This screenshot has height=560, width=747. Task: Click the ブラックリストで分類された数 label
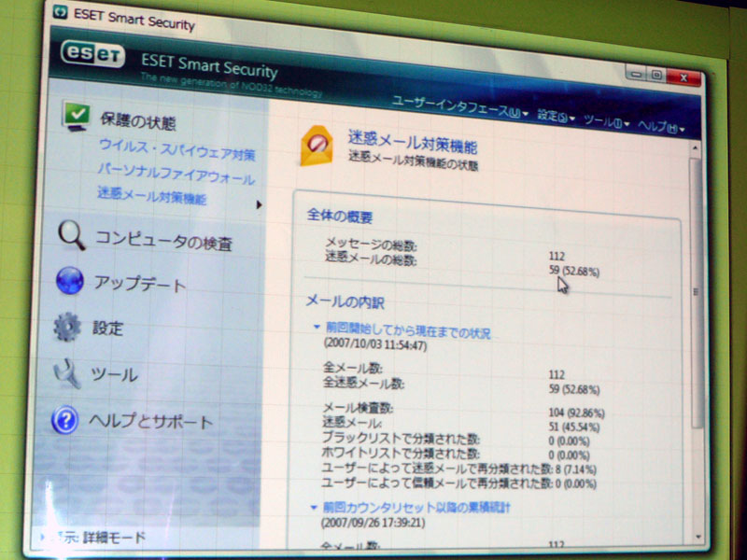[x=402, y=439]
